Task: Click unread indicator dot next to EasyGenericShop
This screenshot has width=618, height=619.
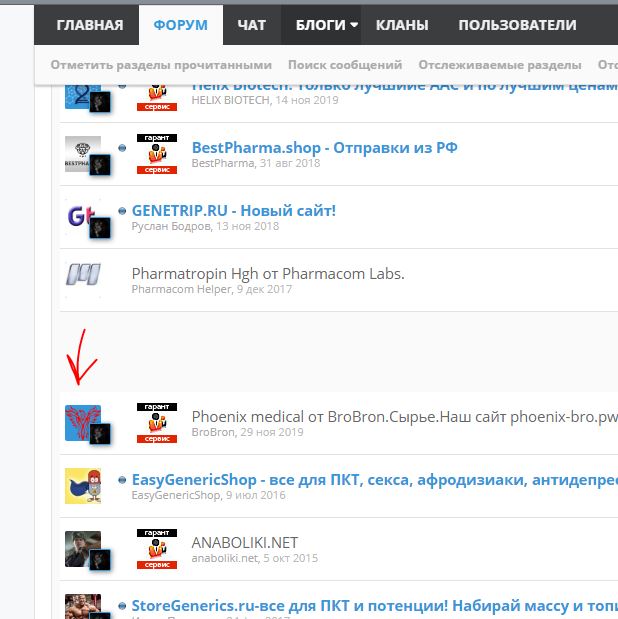Action: point(123,480)
